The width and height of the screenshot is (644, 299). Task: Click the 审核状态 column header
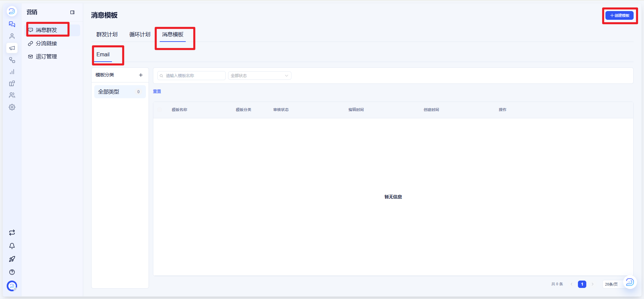tap(281, 110)
